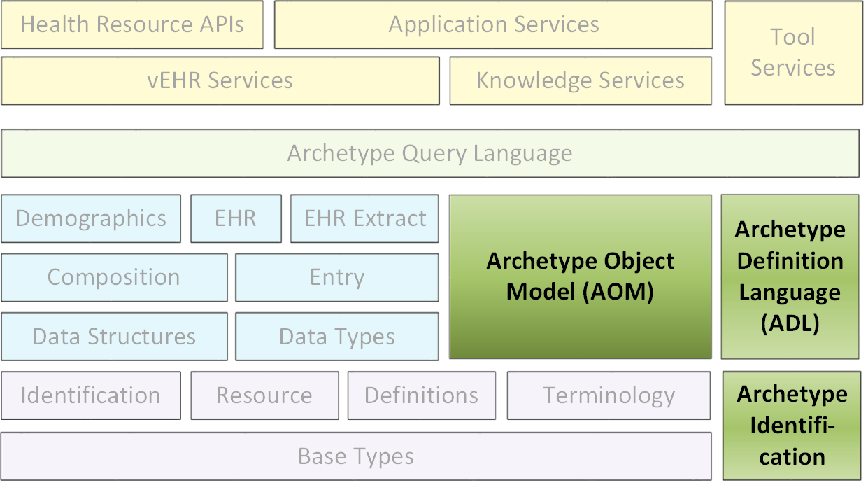Screen dimensions: 868x485
Task: Click the Entry box
Action: coord(337,277)
